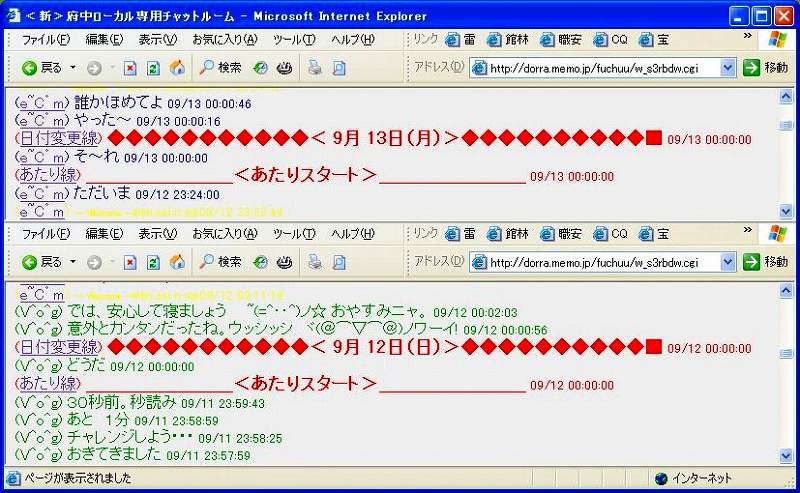
Task: Click the Refresh icon in the lower toolbar
Action: point(153,262)
